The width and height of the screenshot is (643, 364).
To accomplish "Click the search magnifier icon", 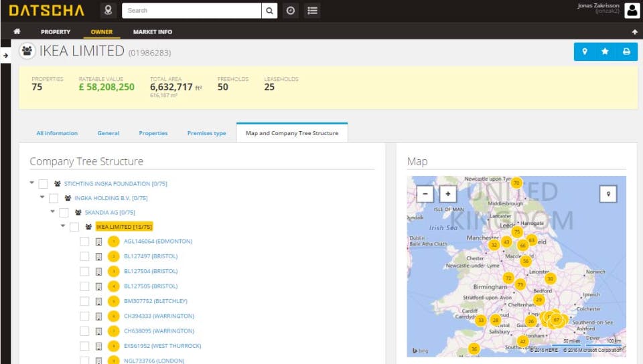I will coord(269,11).
